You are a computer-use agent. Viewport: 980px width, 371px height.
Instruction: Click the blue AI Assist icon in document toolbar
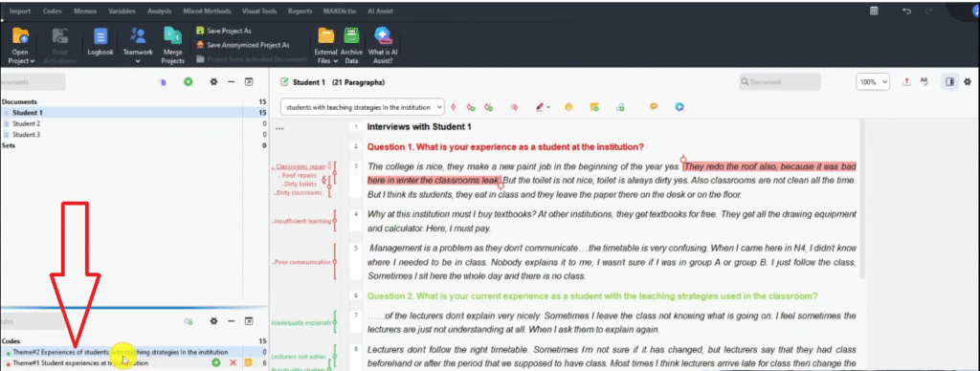[679, 107]
